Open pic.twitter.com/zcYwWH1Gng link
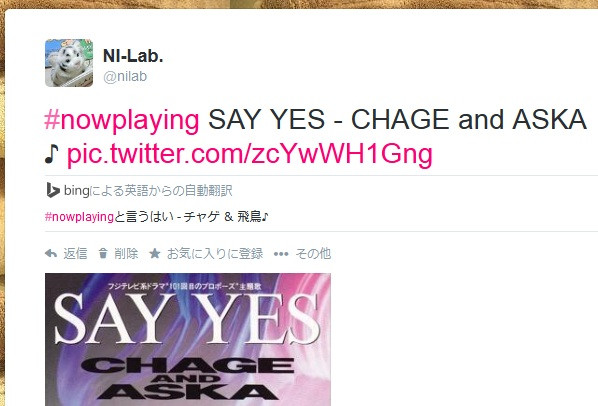The height and width of the screenshot is (406, 598). pos(250,154)
